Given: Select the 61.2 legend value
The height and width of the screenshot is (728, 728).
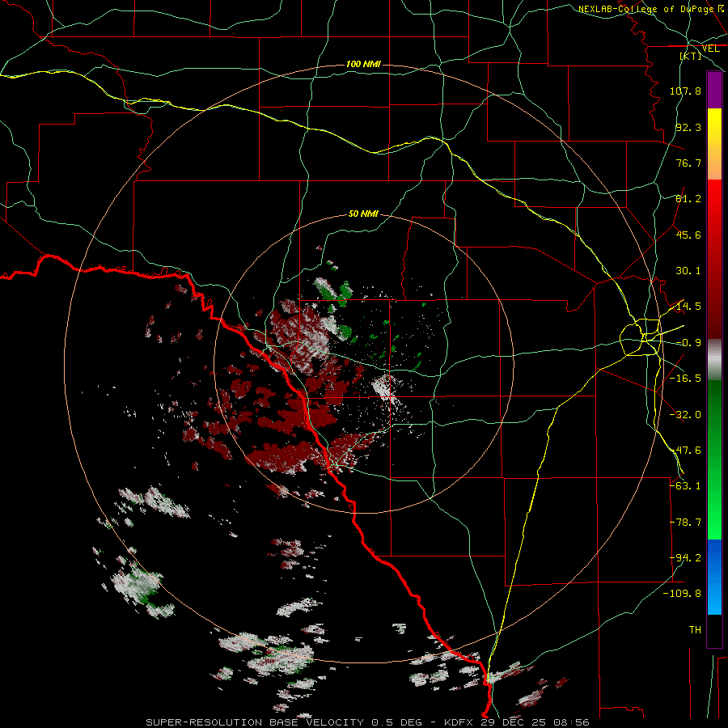Looking at the screenshot, I should (x=688, y=199).
